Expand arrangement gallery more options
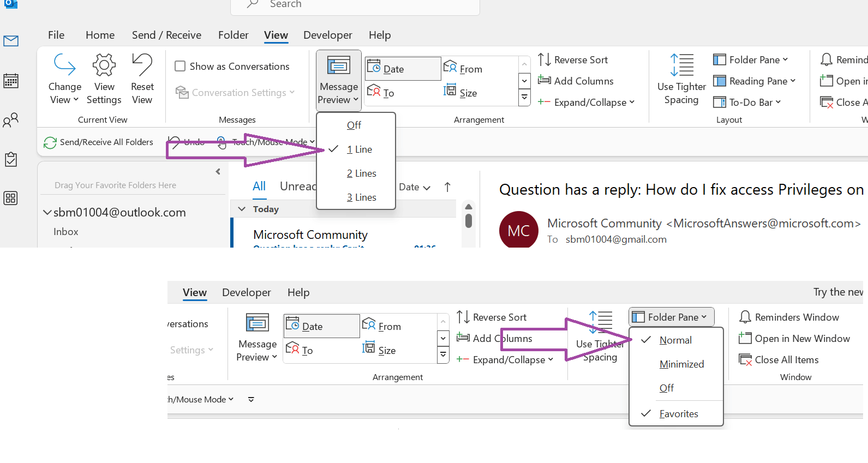 [524, 98]
